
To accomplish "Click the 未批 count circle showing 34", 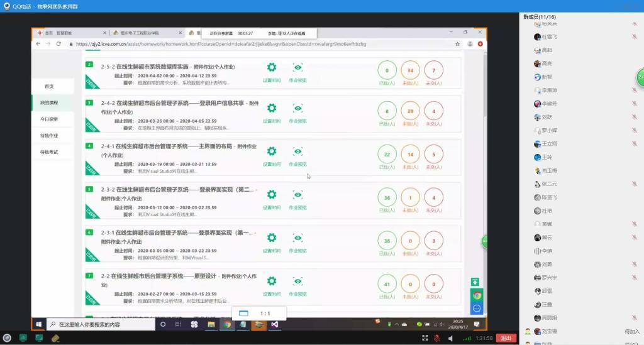I will [410, 70].
